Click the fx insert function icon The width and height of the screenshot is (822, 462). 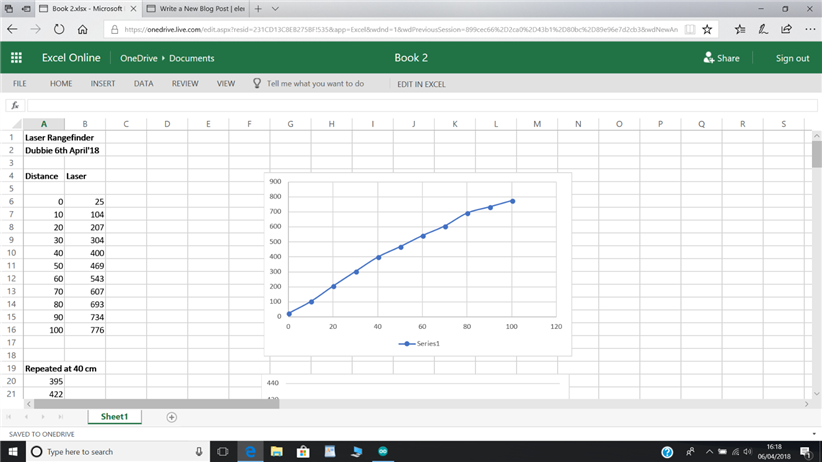coord(15,105)
